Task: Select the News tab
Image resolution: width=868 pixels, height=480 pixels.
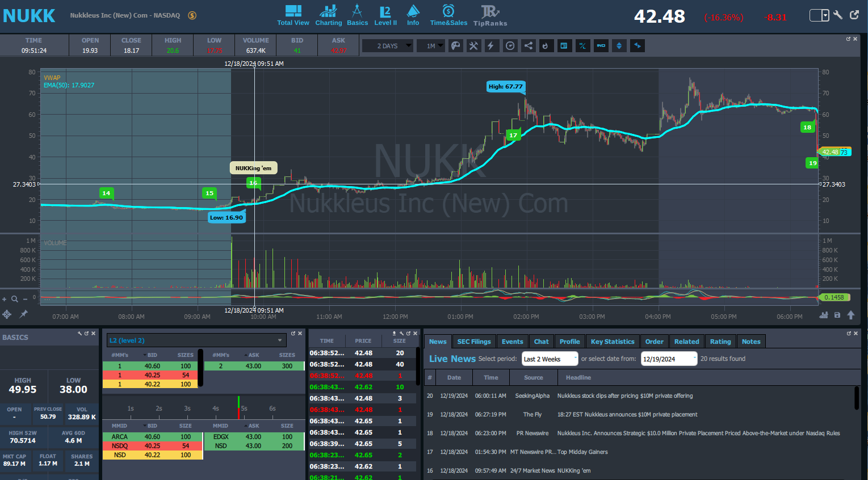Action: point(438,342)
